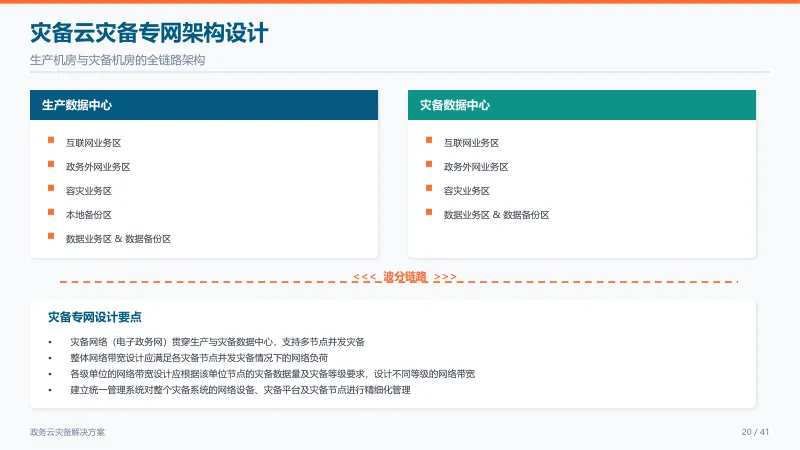Select 政务外网业务区 under 灾备数据中心
The width and height of the screenshot is (800, 450).
pos(476,167)
